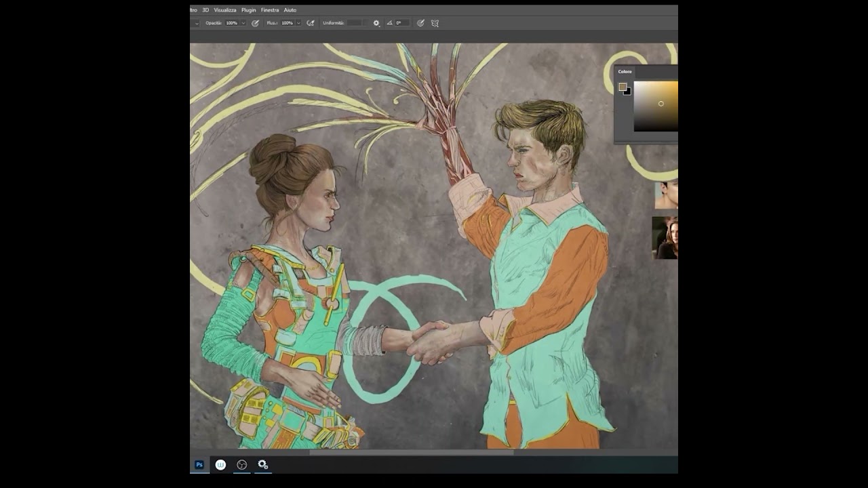Click the brush angle value field
This screenshot has width=868, height=488.
click(x=402, y=23)
